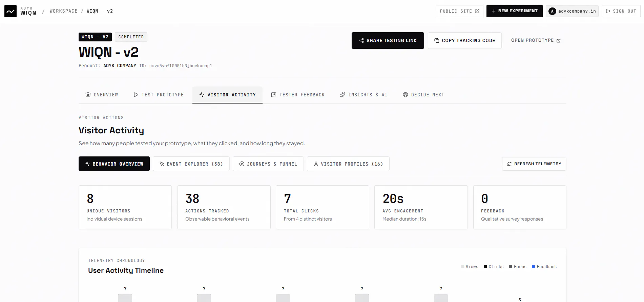The width and height of the screenshot is (644, 302).
Task: Create a NEW EXPERIMENT
Action: click(514, 11)
